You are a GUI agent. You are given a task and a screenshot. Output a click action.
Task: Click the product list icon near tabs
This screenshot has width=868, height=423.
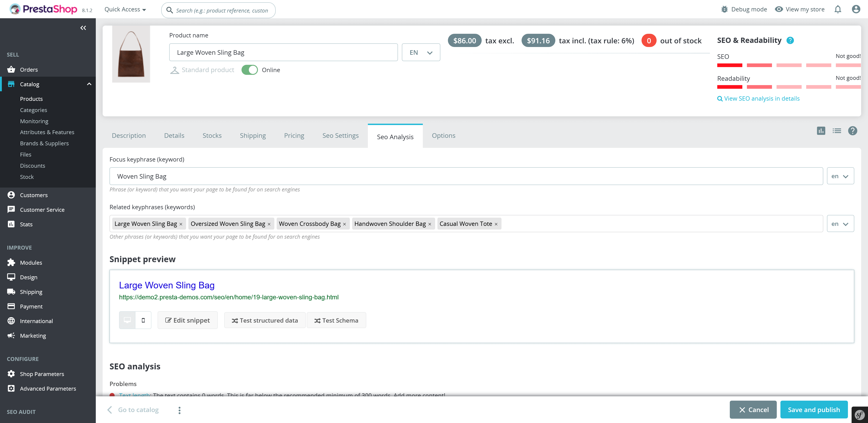837,131
